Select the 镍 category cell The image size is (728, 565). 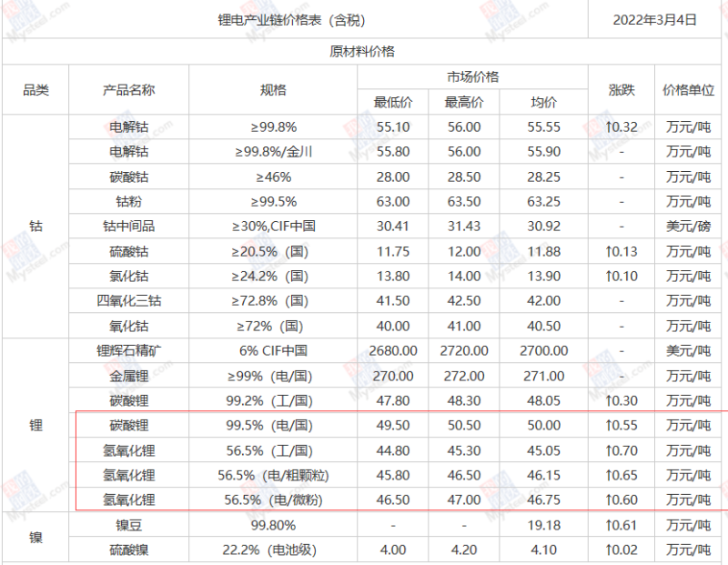(35, 537)
